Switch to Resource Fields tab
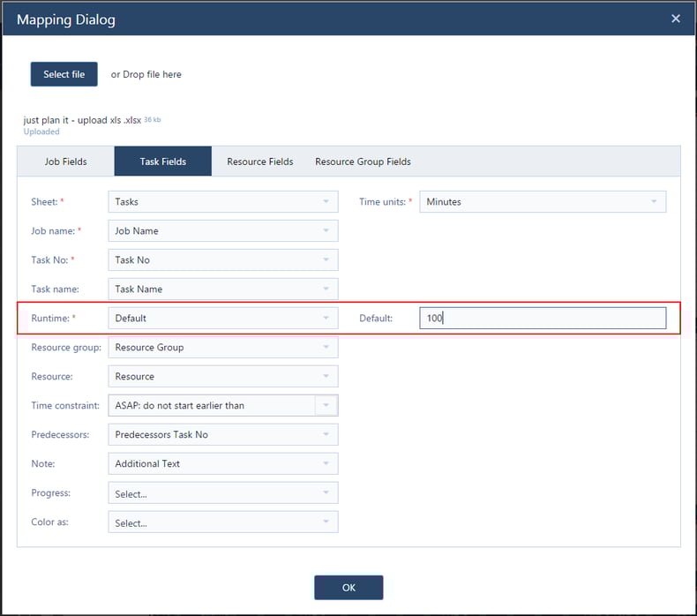Viewport: 697px width, 616px height. point(260,162)
